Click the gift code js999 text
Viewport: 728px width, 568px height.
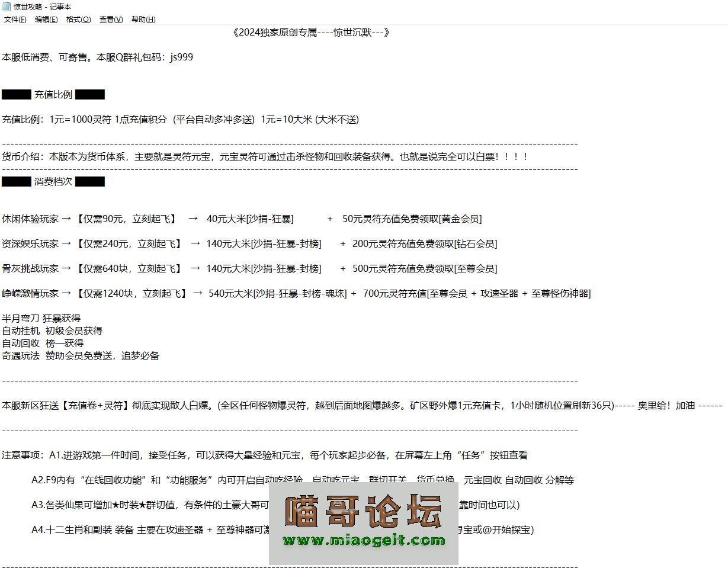coord(181,57)
